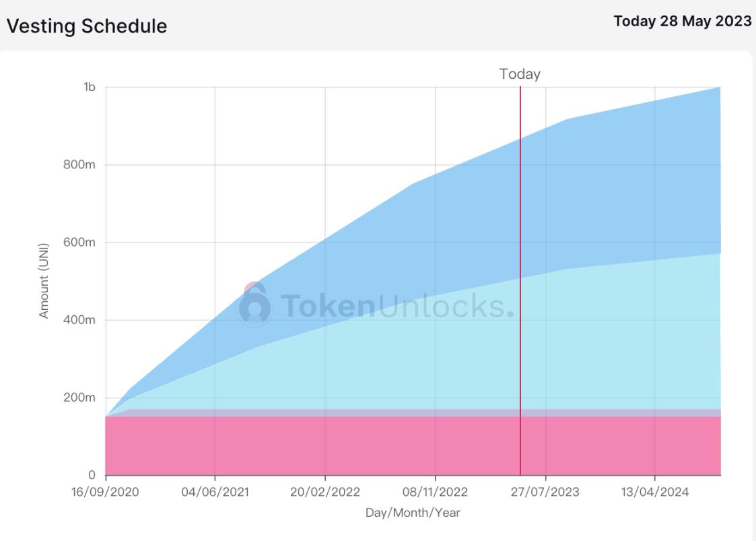Click the "Today 28 May 2023" date text
The width and height of the screenshot is (756, 541).
(682, 21)
